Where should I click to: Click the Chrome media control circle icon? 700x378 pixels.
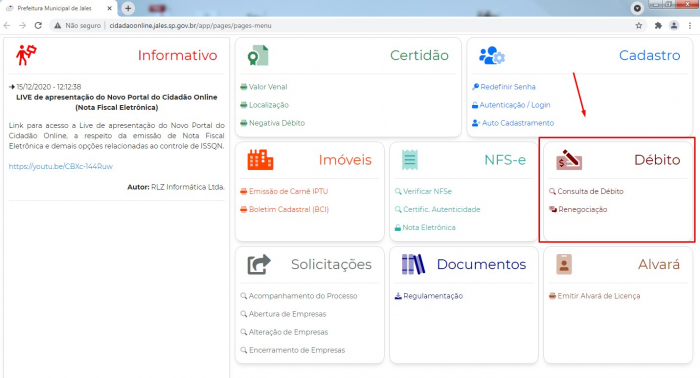click(638, 8)
